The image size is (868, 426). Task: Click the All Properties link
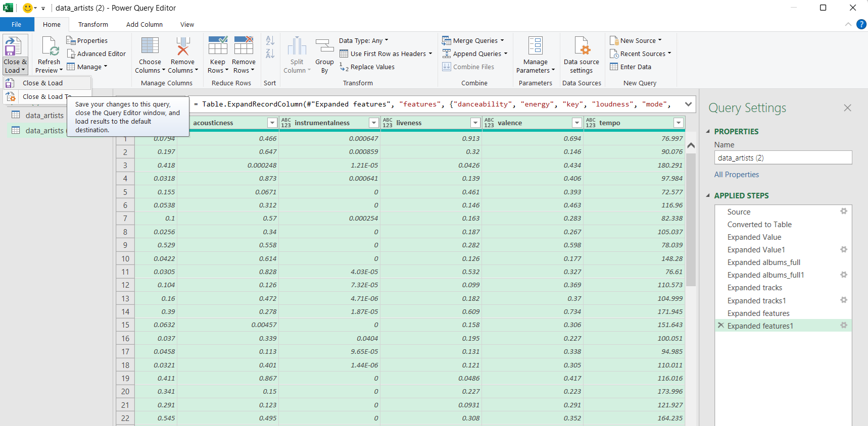tap(736, 175)
